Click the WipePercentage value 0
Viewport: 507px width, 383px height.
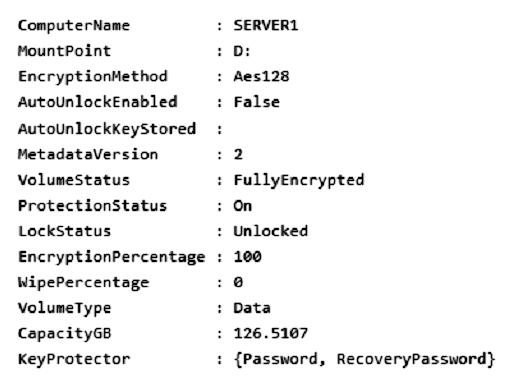[x=238, y=282]
